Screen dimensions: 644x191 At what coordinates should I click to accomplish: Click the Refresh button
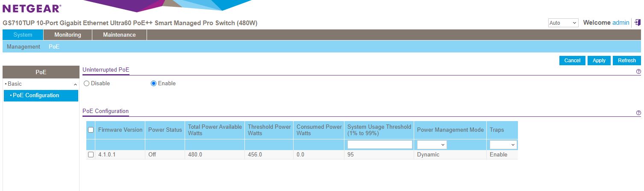626,61
